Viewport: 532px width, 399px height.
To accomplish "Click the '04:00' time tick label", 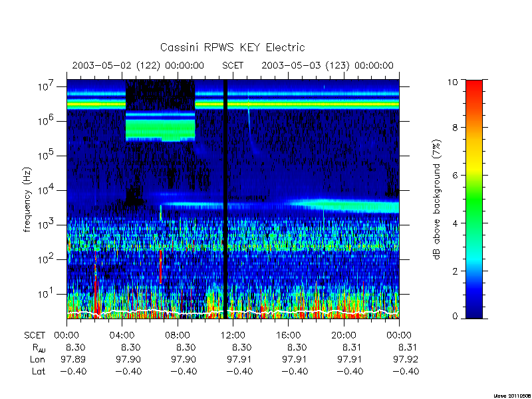I will pos(122,336).
